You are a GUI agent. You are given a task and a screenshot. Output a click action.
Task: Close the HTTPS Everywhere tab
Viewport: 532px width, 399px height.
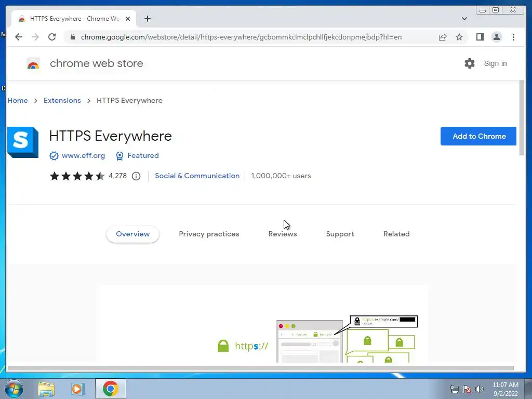tap(128, 19)
